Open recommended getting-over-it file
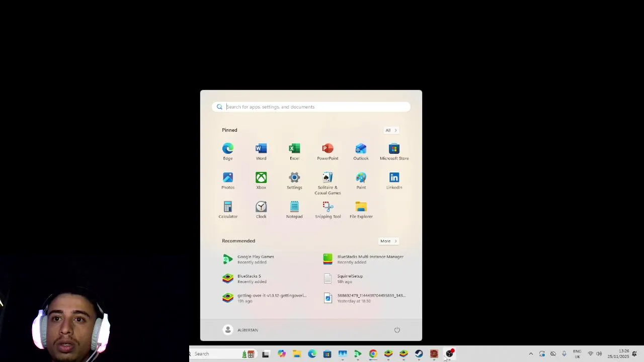The width and height of the screenshot is (644, 362). 265,298
